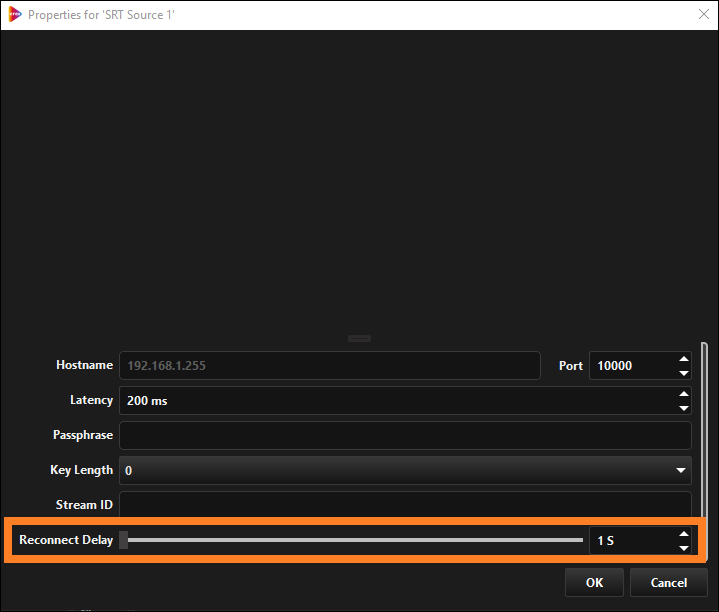Click the Reconnect Delay label

[66, 540]
